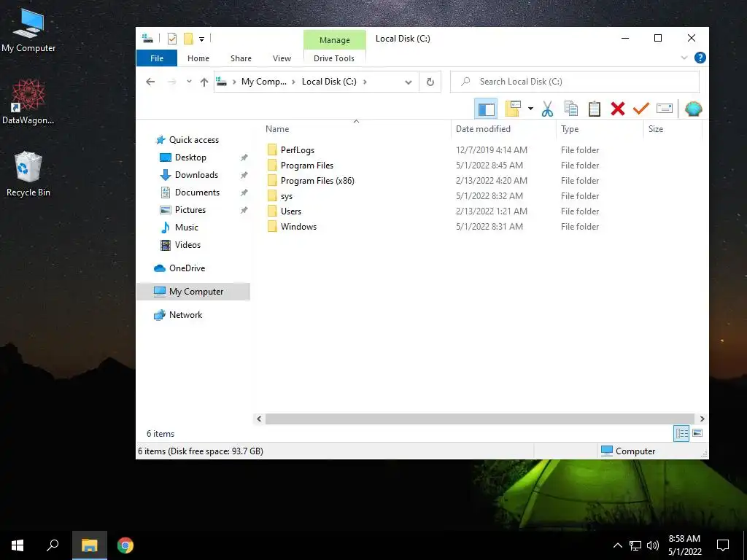Image resolution: width=747 pixels, height=560 pixels.
Task: Click Local Disk (C:) breadcrumb in address bar
Action: (x=329, y=82)
